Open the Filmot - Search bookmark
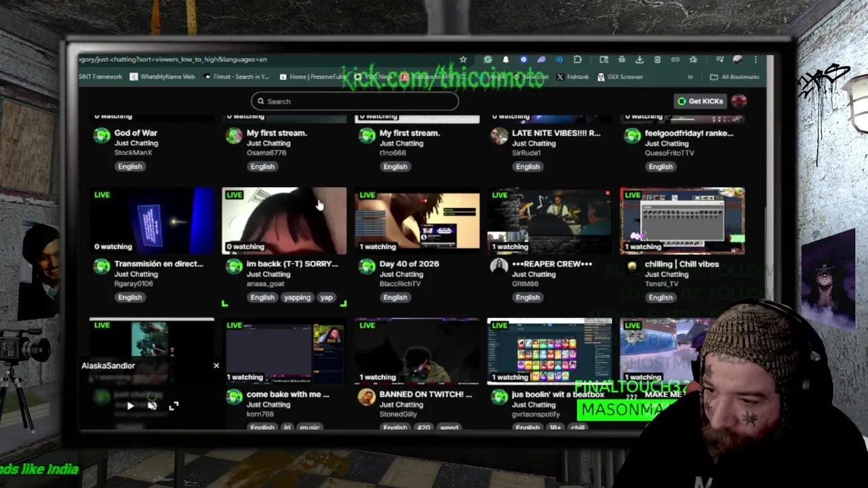The height and width of the screenshot is (488, 868). [x=236, y=77]
